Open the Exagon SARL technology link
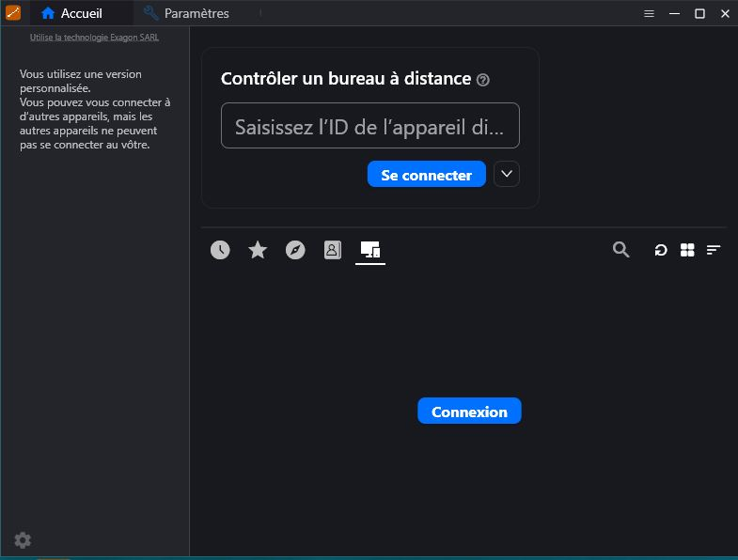The image size is (738, 560). click(x=94, y=38)
